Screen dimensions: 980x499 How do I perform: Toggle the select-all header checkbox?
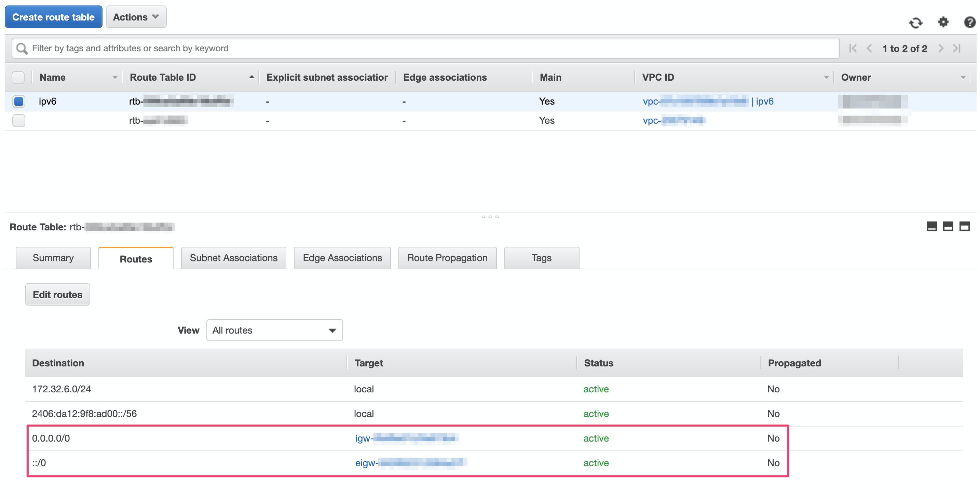click(18, 77)
